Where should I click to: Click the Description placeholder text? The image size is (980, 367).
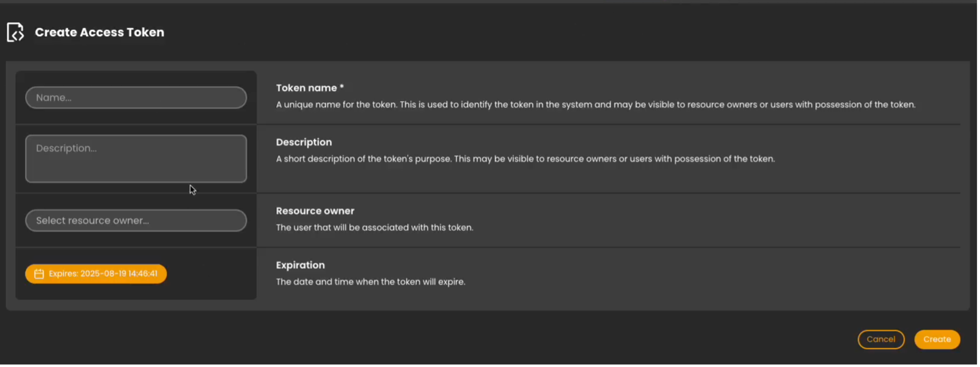tap(66, 148)
